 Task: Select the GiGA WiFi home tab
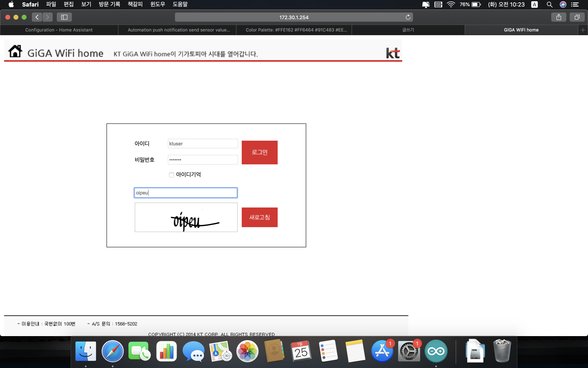coord(521,30)
